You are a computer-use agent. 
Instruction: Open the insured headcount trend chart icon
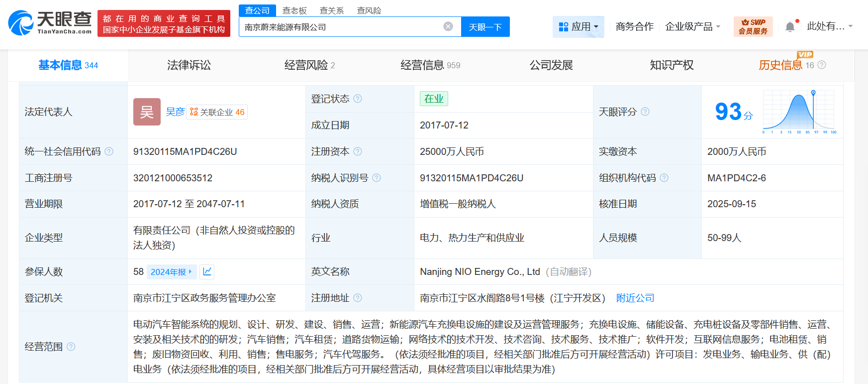click(x=207, y=271)
